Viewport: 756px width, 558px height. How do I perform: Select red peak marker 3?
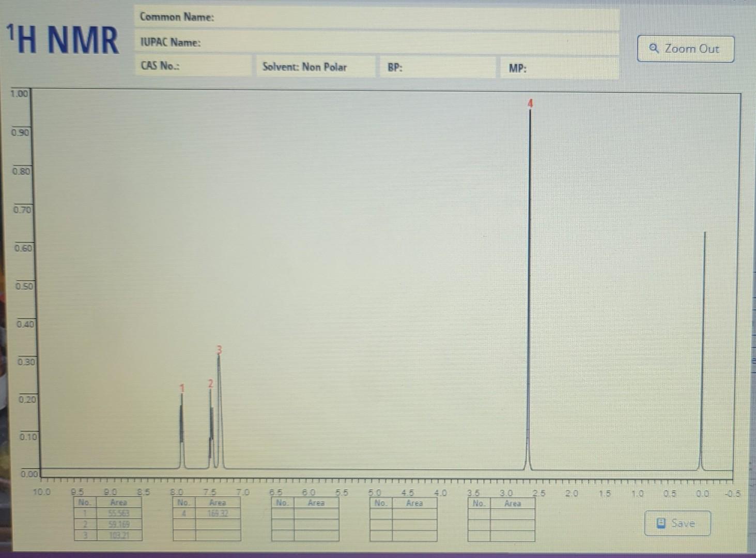coord(219,349)
